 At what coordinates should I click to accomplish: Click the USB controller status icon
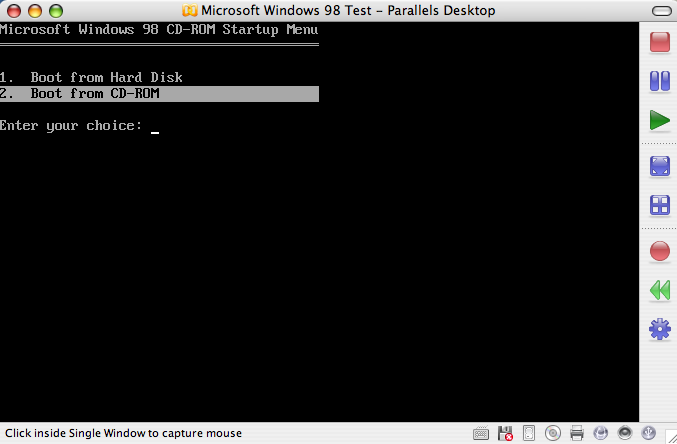pos(649,432)
